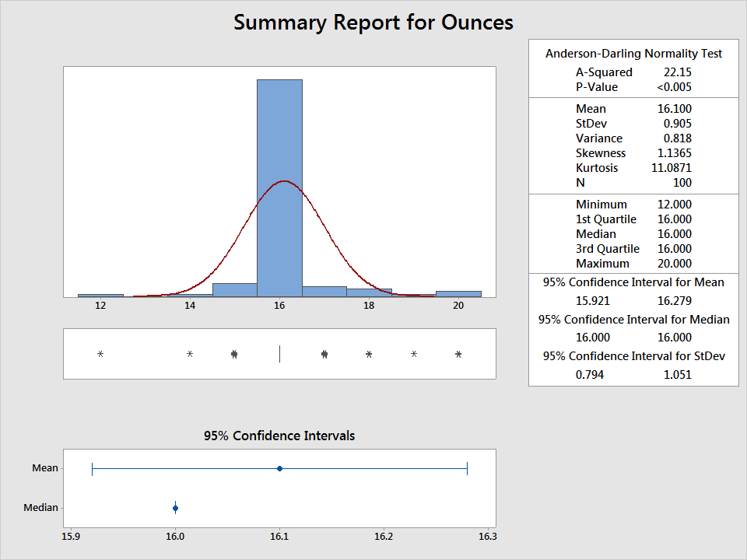Click the outlier asterisk at 19 in boxplot
This screenshot has height=560, width=747.
[414, 355]
